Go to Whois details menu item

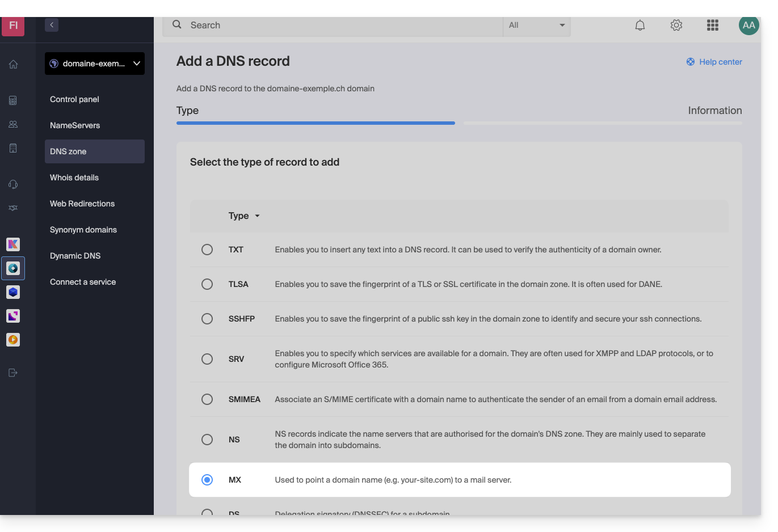(74, 178)
